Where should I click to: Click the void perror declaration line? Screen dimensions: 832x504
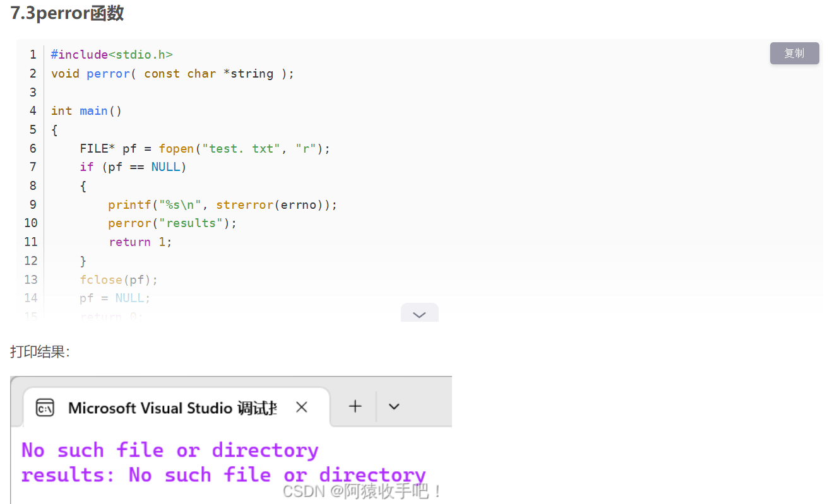point(173,74)
